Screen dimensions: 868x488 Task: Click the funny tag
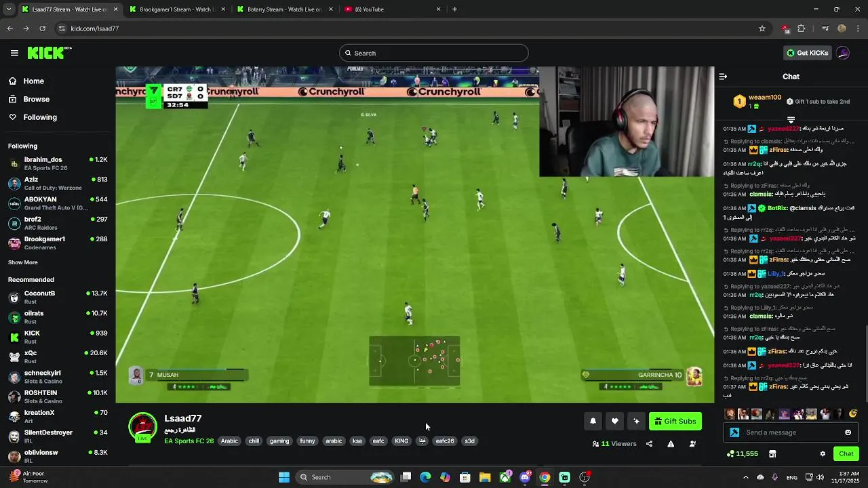click(307, 441)
